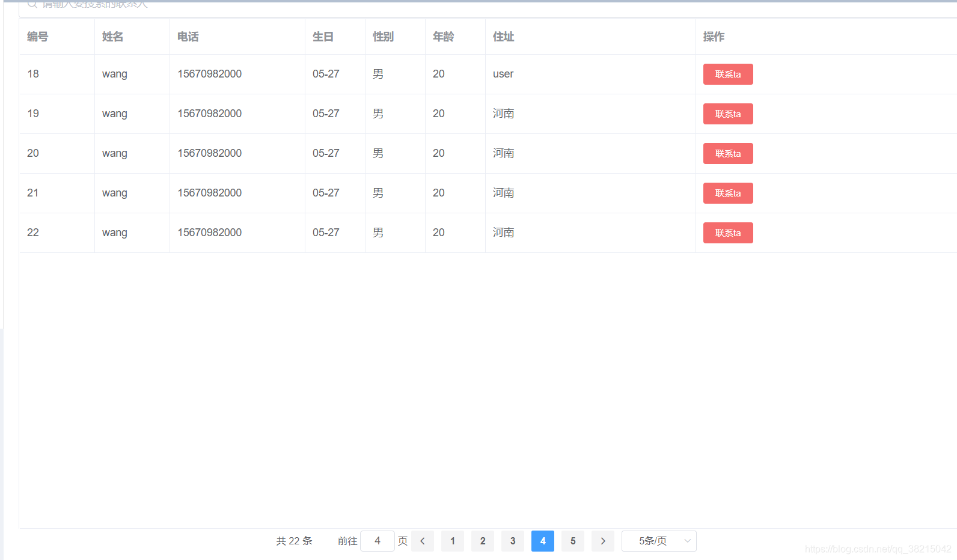Click 联系ta button for row 20

coord(728,153)
